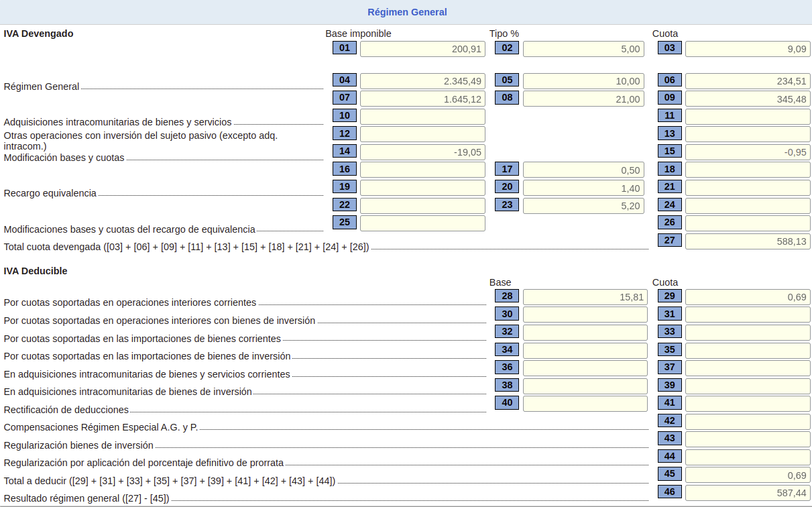This screenshot has height=507, width=812.
Task: Click the Régimen General section header
Action: 406,12
